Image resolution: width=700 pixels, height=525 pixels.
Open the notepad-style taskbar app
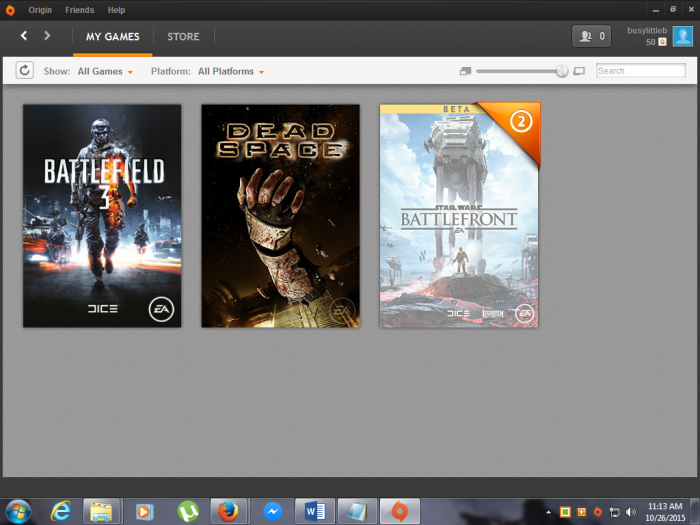point(357,512)
